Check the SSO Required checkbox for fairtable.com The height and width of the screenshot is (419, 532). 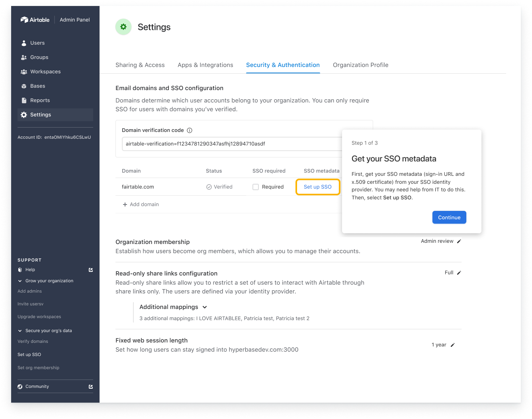[255, 187]
